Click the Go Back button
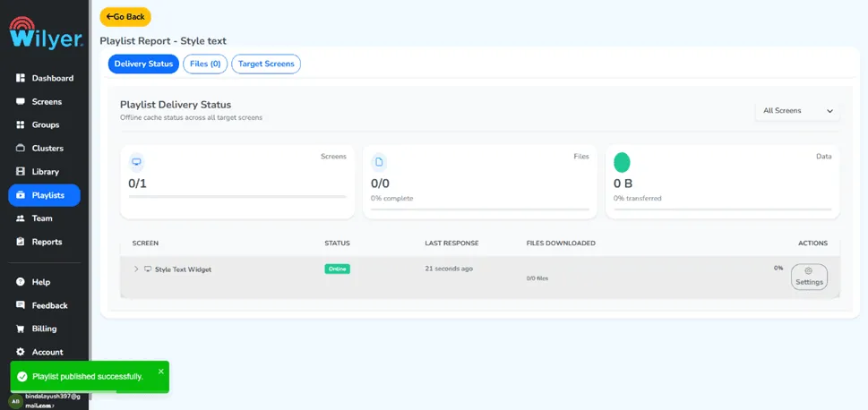 (x=125, y=17)
